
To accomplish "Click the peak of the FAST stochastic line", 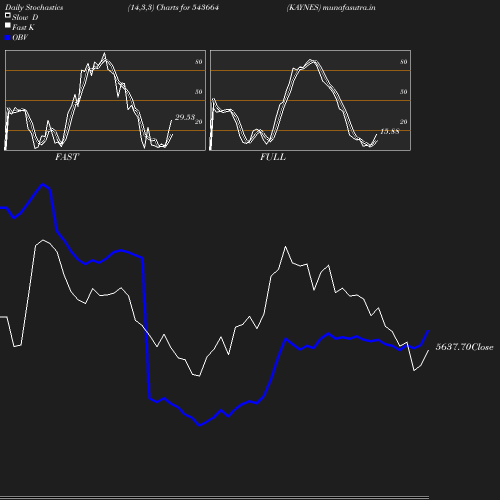I will [105, 53].
